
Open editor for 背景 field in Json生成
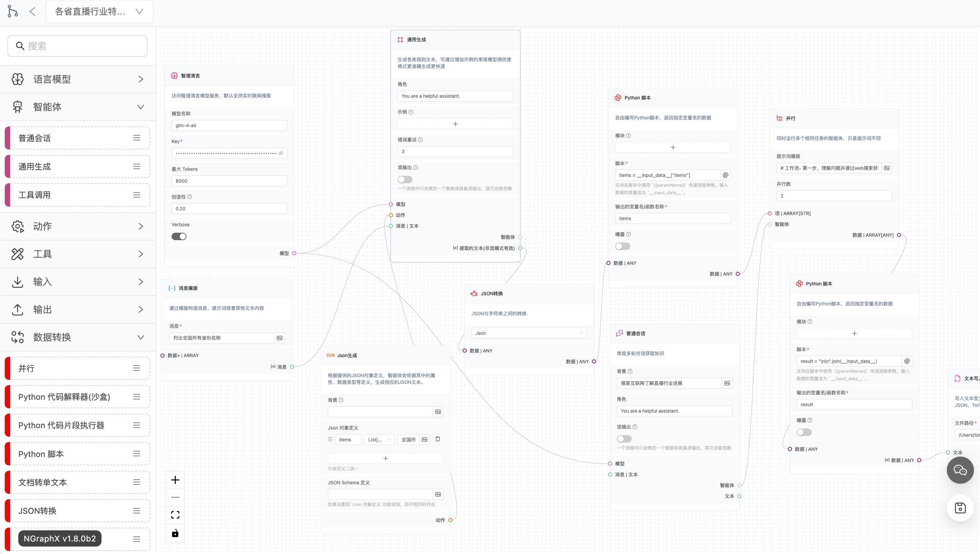tap(438, 412)
